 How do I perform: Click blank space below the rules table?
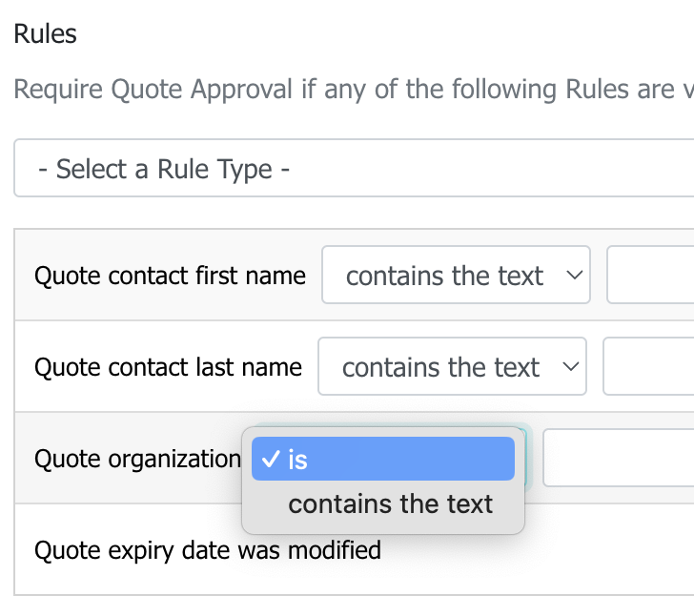[x=354, y=606]
